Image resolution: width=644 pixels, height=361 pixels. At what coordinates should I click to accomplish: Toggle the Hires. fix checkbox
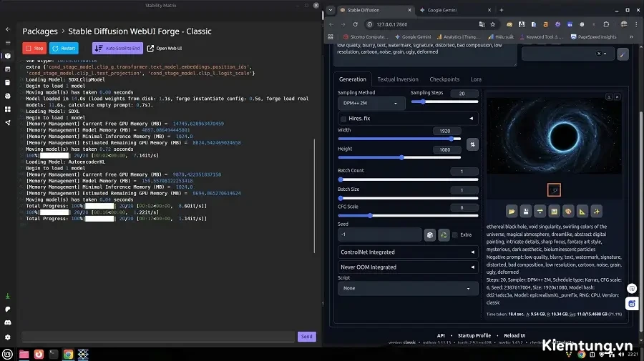pyautogui.click(x=343, y=119)
